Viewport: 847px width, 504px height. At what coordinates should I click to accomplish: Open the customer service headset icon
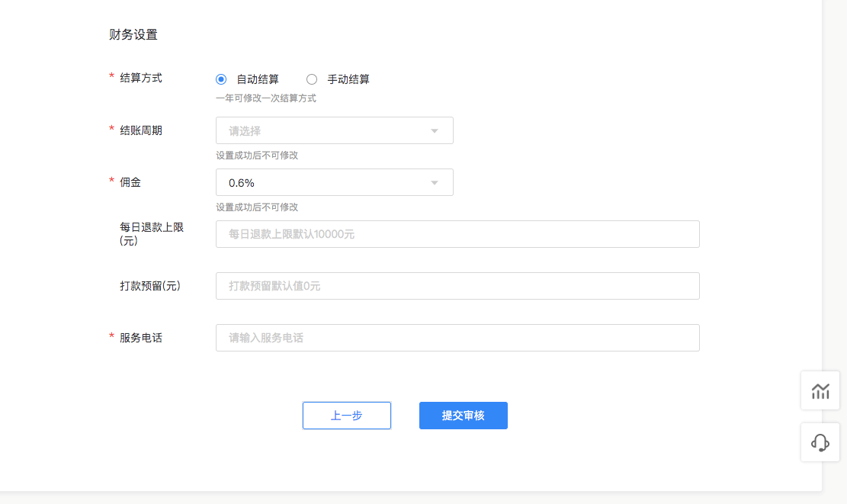pos(820,442)
